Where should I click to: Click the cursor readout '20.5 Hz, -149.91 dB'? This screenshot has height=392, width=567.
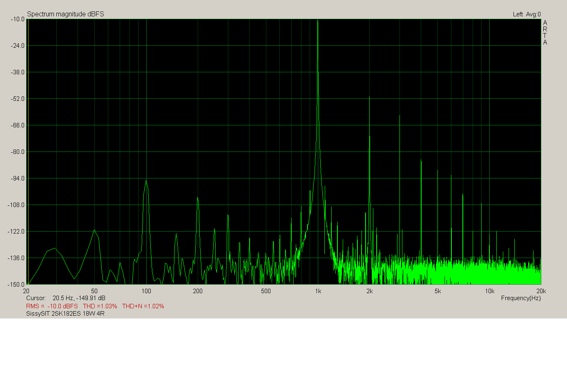tap(79, 298)
